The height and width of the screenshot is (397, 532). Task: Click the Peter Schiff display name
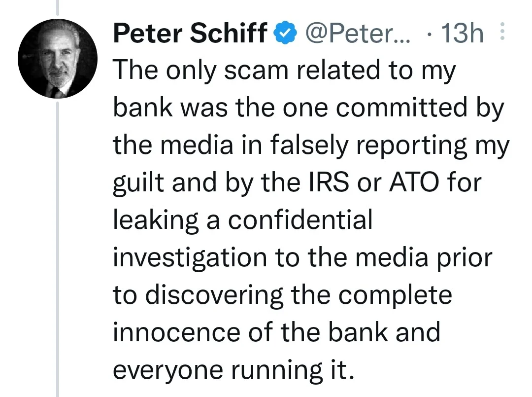[x=190, y=33]
